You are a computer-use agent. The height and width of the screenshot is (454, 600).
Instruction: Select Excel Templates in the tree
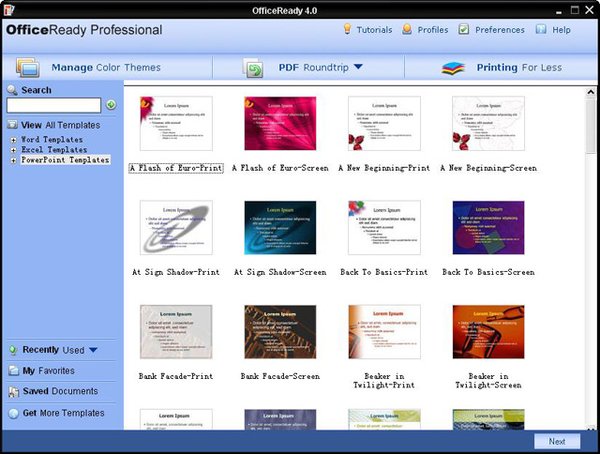[x=54, y=150]
